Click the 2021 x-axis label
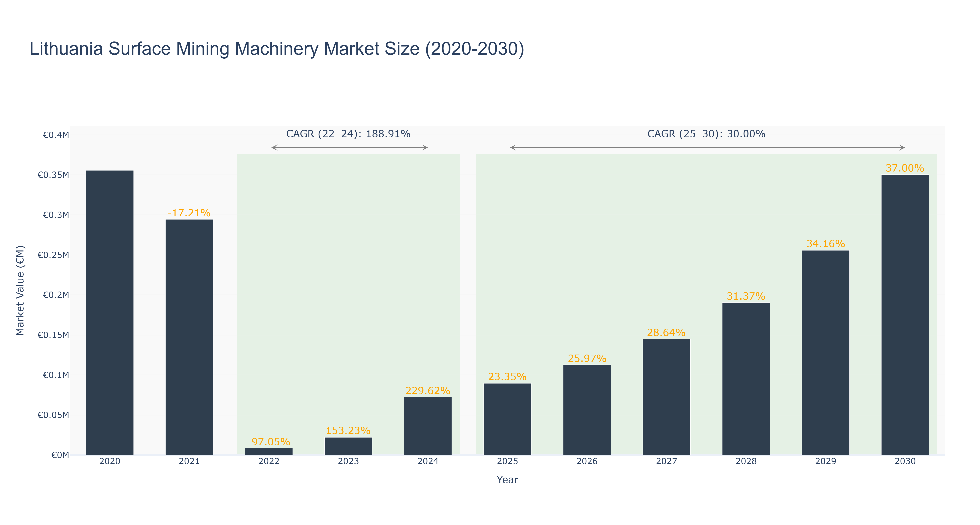980x525 pixels. point(189,461)
